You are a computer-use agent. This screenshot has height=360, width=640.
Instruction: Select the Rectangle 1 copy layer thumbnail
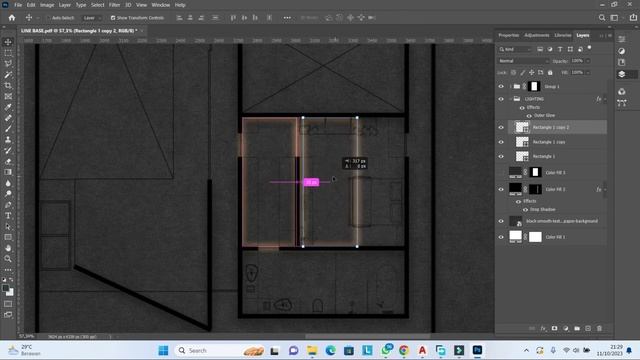coord(522,142)
